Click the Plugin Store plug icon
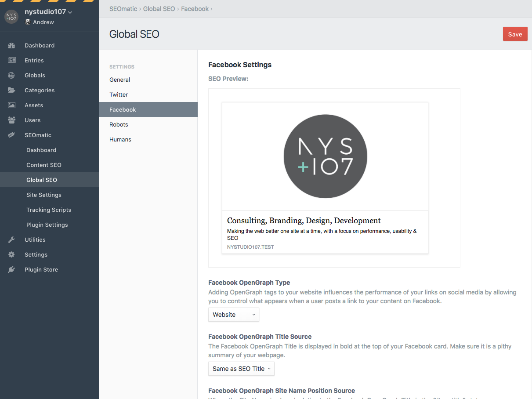Screen dimensions: 532x399 click(11, 269)
